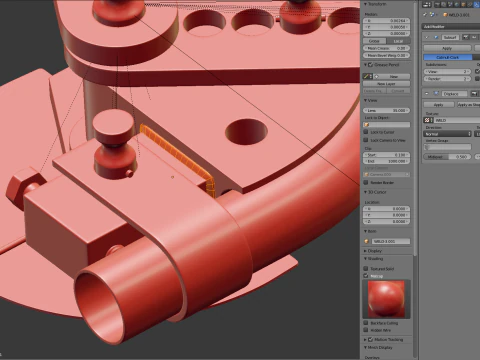Disable the Matcap checkbox
The width and height of the screenshot is (480, 360).
(366, 276)
